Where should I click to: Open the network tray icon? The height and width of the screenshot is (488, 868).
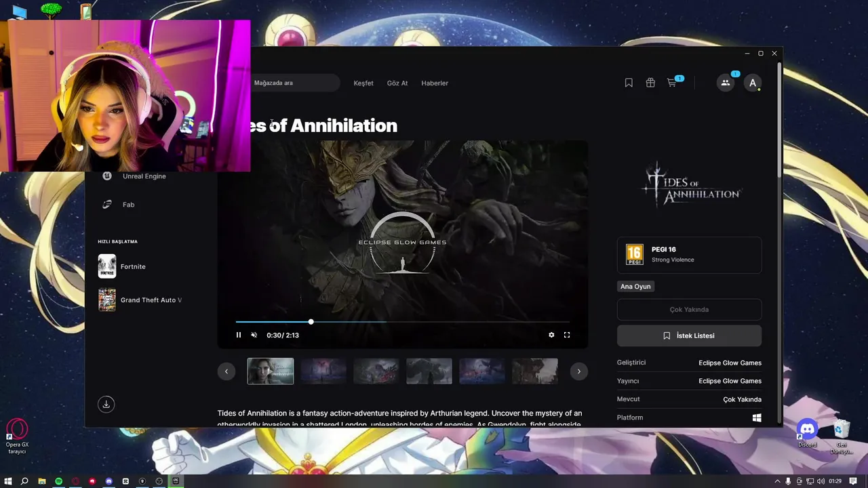[x=810, y=481]
